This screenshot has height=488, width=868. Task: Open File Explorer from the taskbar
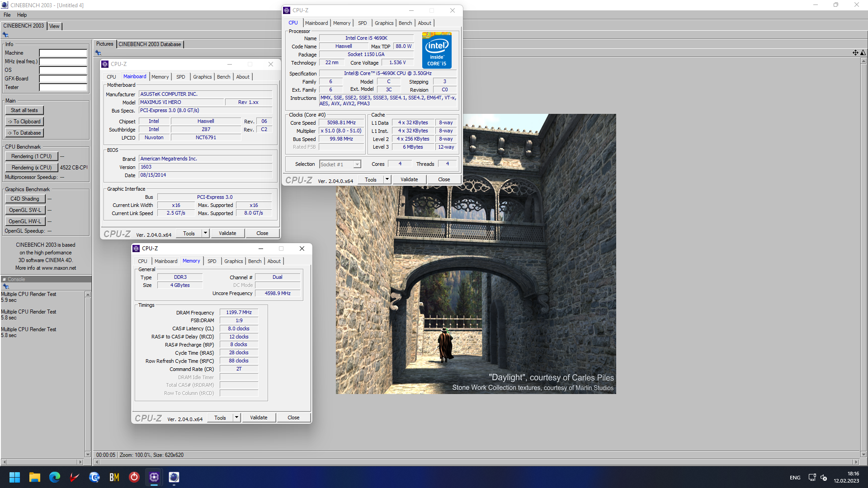point(35,477)
